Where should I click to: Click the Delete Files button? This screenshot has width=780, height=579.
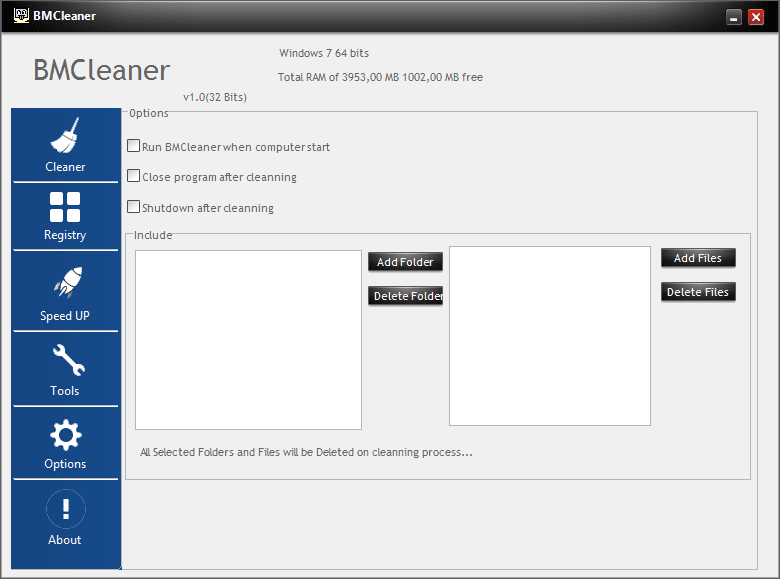click(698, 291)
